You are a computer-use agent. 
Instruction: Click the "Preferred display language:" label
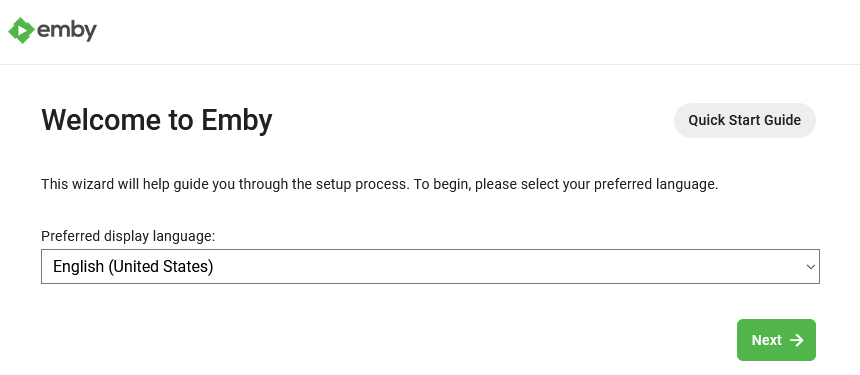click(128, 236)
